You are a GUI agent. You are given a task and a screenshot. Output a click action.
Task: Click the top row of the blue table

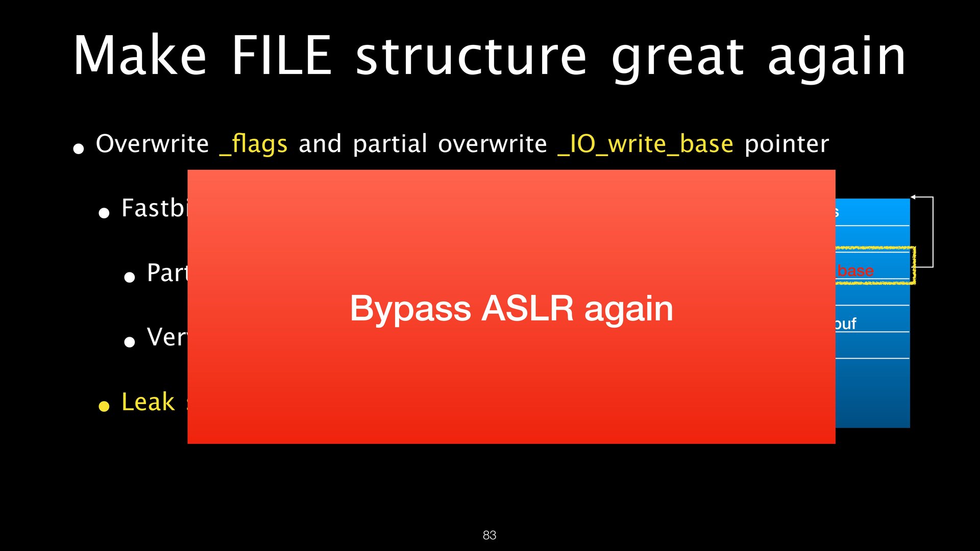click(x=872, y=212)
